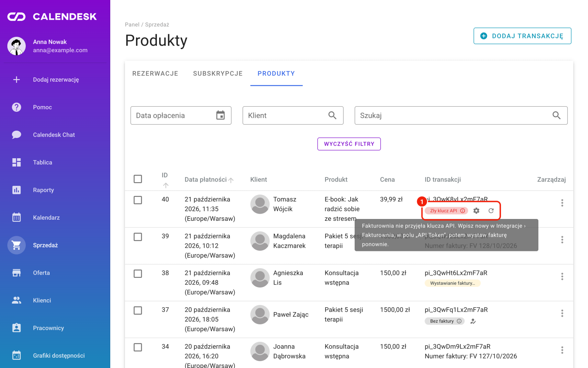588x368 pixels.
Task: Open the Pomoc question mark icon
Action: click(17, 107)
